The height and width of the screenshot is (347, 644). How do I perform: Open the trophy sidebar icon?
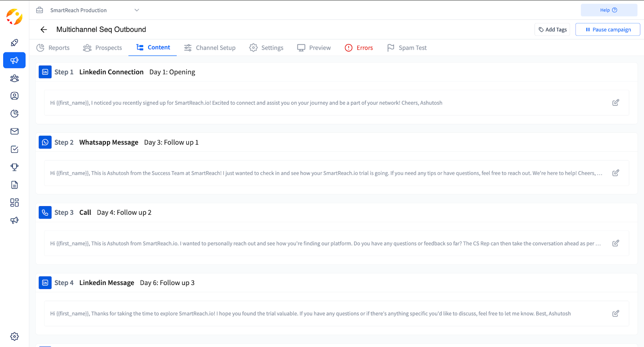point(14,167)
